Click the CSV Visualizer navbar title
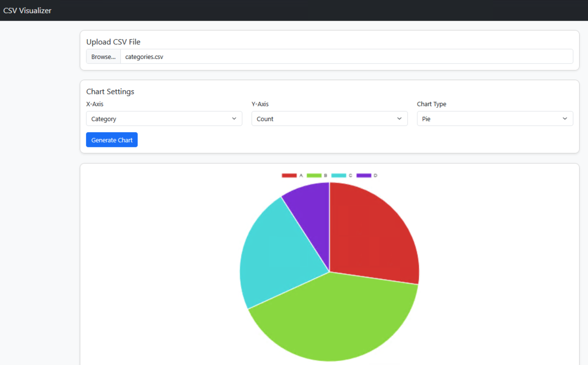Image resolution: width=588 pixels, height=365 pixels. 27,11
